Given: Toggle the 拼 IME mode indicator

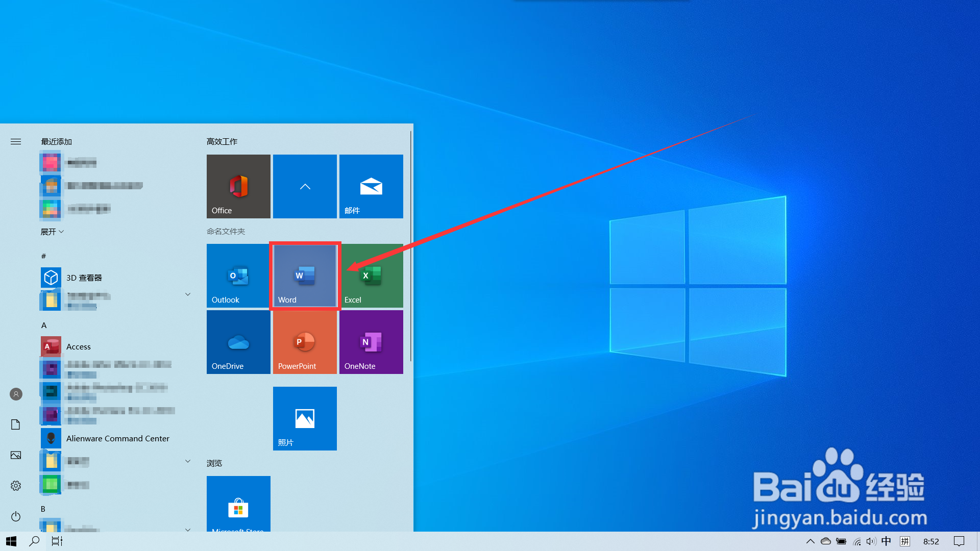Looking at the screenshot, I should 905,541.
